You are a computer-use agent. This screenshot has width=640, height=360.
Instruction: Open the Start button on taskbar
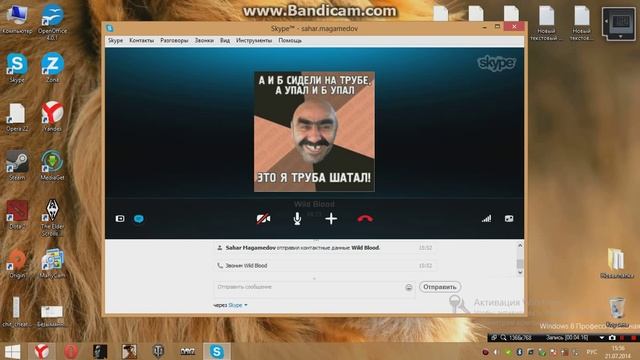12,351
